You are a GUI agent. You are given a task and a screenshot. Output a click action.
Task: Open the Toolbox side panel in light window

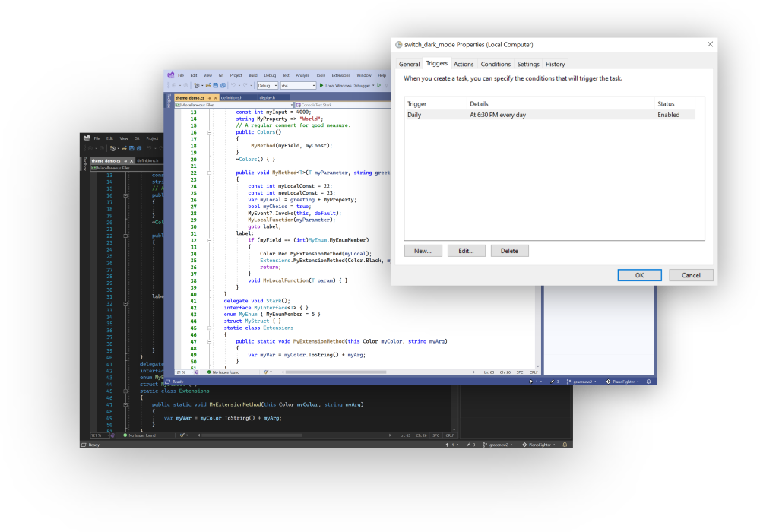click(x=169, y=101)
